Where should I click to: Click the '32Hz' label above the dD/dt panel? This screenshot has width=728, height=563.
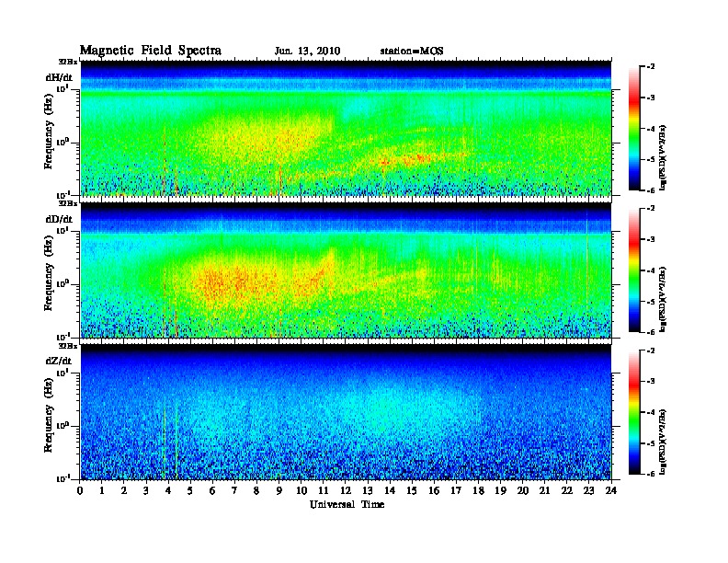pos(67,203)
